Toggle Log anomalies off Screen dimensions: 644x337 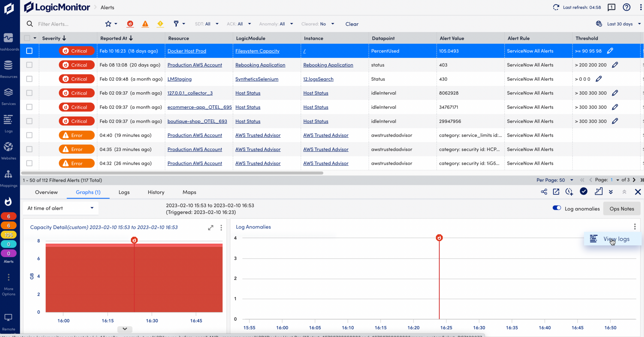click(x=556, y=208)
